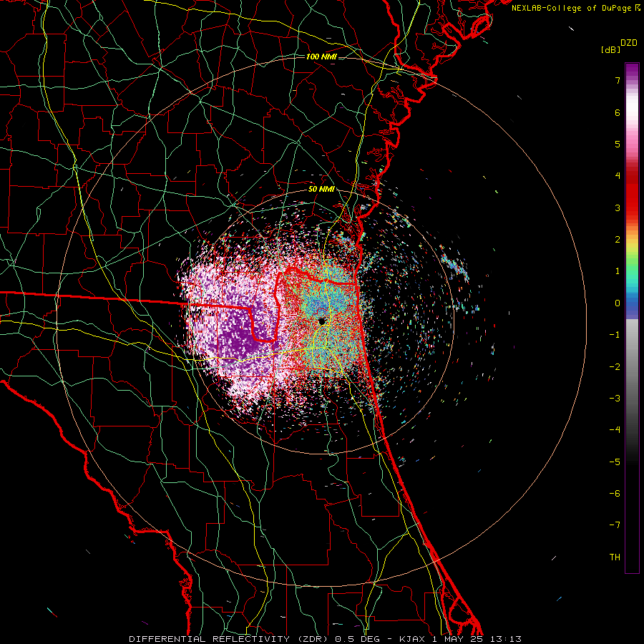
Task: Click the 7 dB value on color scale
Action: [x=618, y=80]
